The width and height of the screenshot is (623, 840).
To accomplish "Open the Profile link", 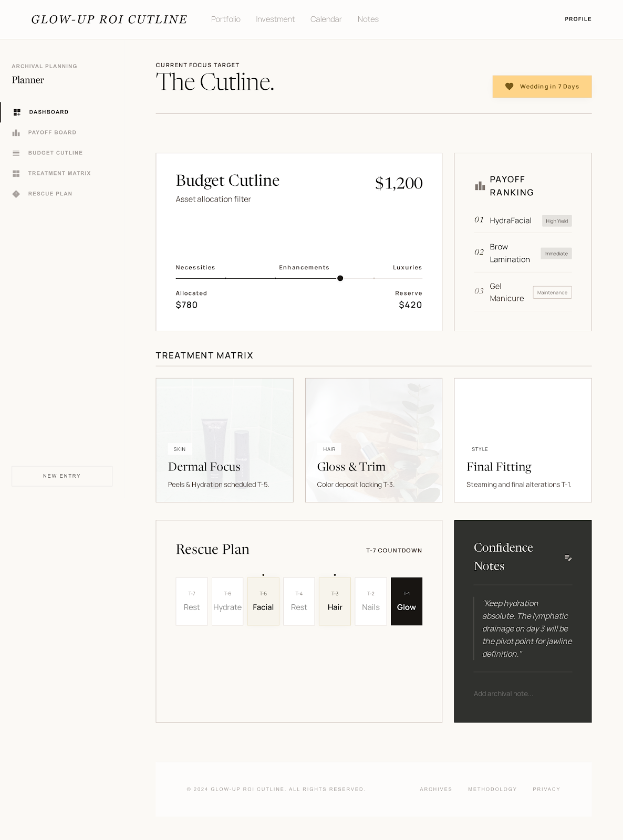I will point(578,19).
